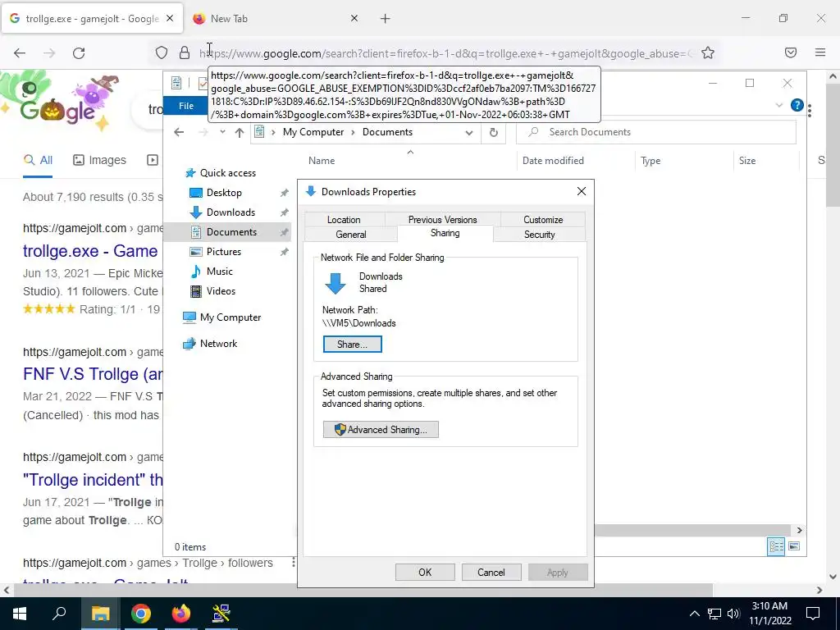Switch to the Location tab
Viewport: 840px width, 630px height.
point(344,220)
